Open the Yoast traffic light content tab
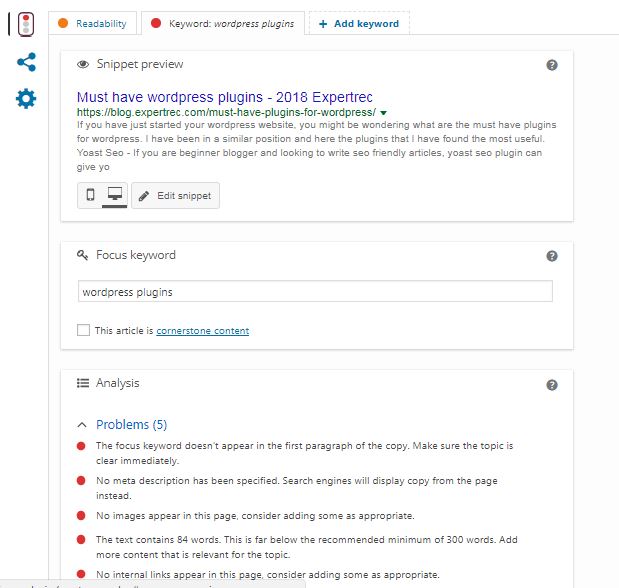 pyautogui.click(x=26, y=24)
